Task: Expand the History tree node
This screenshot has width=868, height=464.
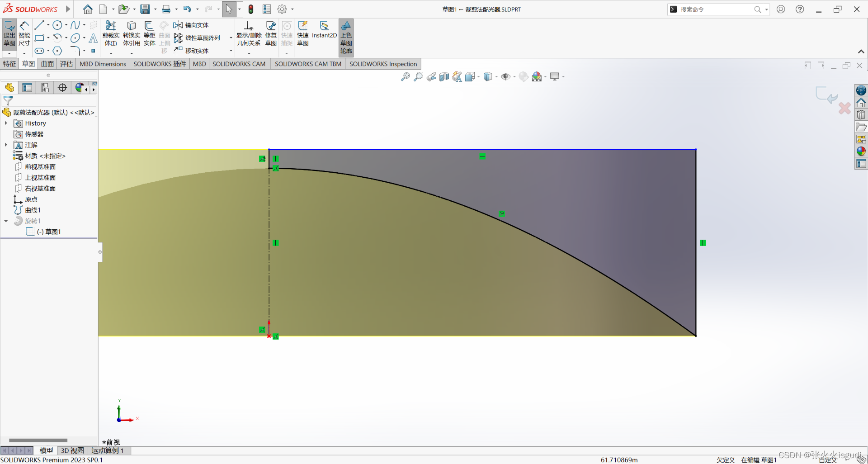Action: click(6, 123)
